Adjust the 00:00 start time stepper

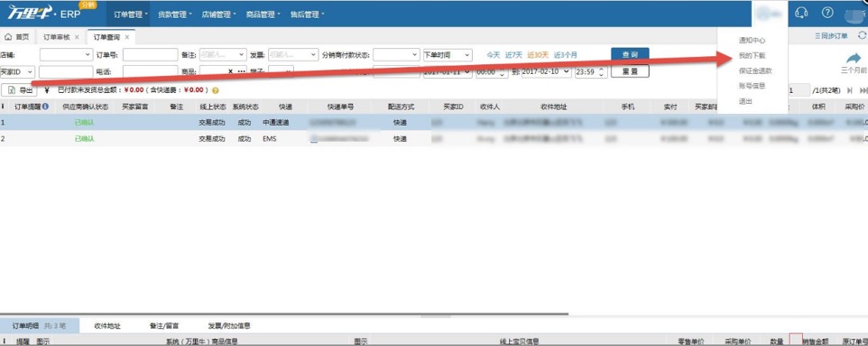[503, 72]
